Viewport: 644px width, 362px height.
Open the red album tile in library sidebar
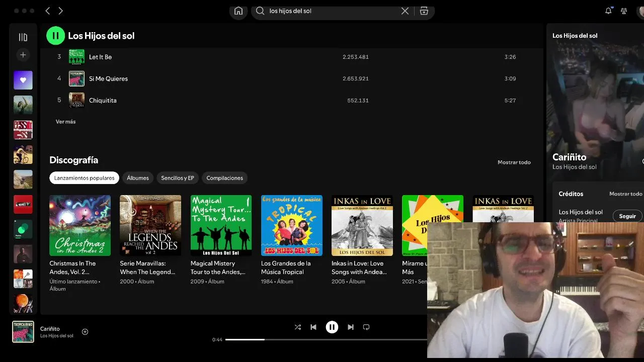[x=23, y=204]
